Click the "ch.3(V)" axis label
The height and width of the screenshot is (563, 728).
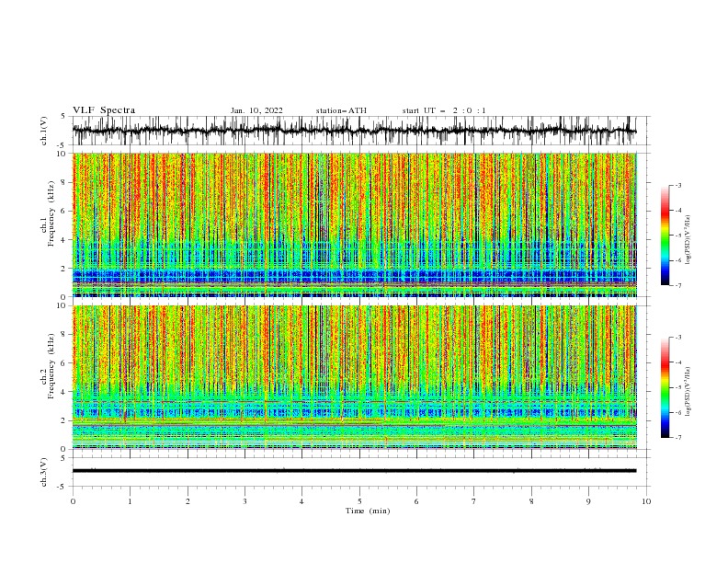tap(44, 472)
